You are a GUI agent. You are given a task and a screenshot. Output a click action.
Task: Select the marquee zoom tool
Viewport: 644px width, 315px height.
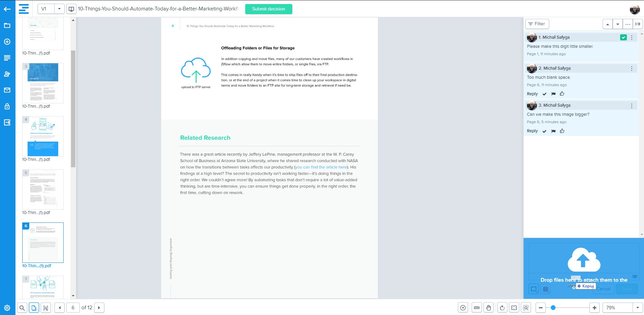(526, 308)
